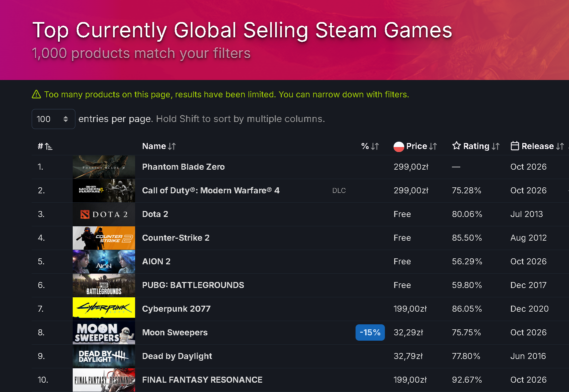Sort by Rating star icon
Image resolution: width=569 pixels, height=392 pixels.
coord(456,146)
